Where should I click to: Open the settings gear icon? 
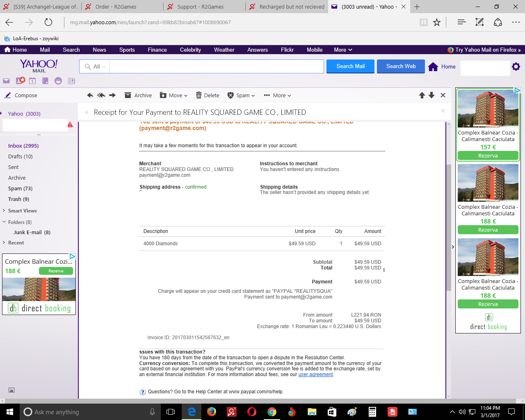pyautogui.click(x=516, y=66)
